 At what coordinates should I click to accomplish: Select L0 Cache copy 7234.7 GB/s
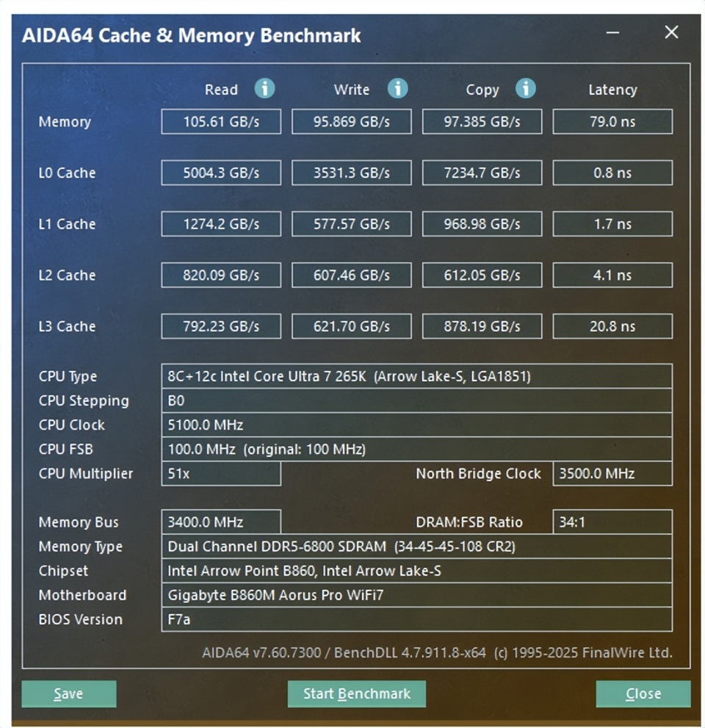[482, 173]
